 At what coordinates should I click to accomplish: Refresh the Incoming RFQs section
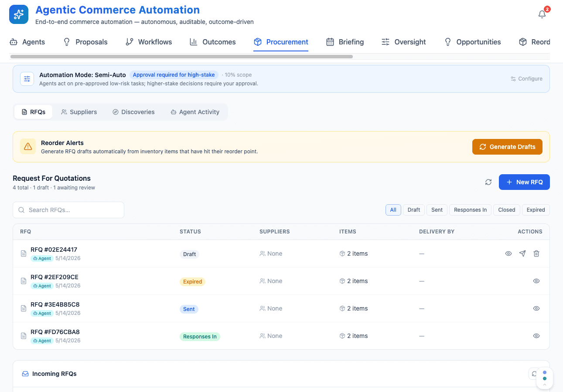click(x=534, y=374)
